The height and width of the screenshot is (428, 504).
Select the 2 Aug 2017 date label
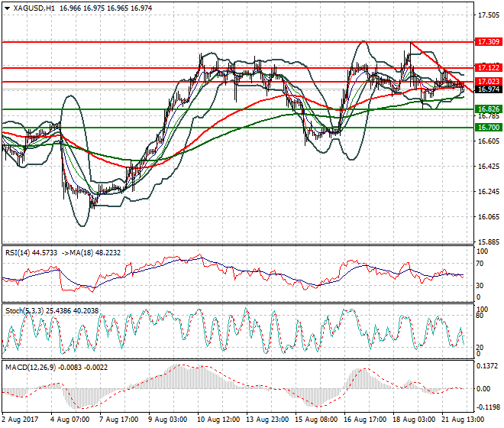(20, 420)
